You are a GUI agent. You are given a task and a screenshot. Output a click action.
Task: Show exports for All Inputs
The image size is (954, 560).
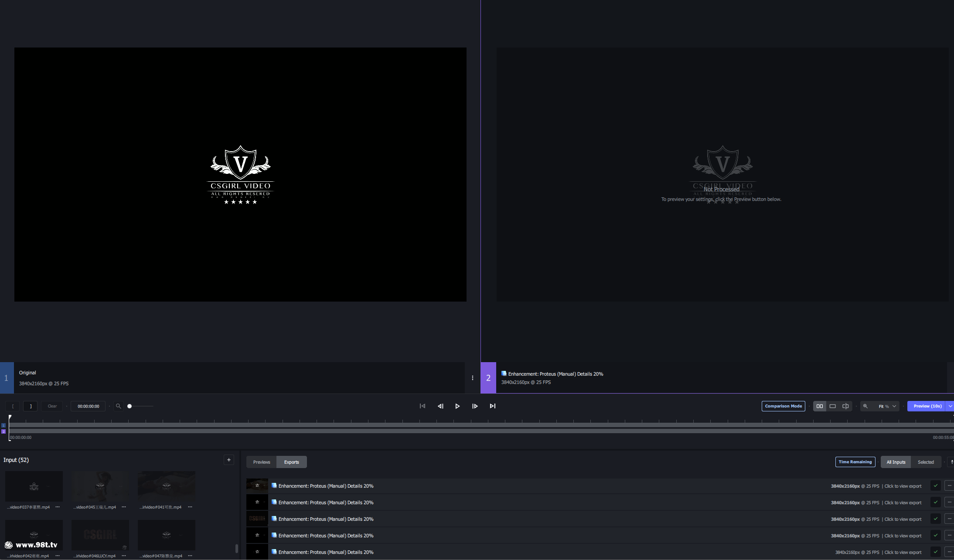point(896,462)
